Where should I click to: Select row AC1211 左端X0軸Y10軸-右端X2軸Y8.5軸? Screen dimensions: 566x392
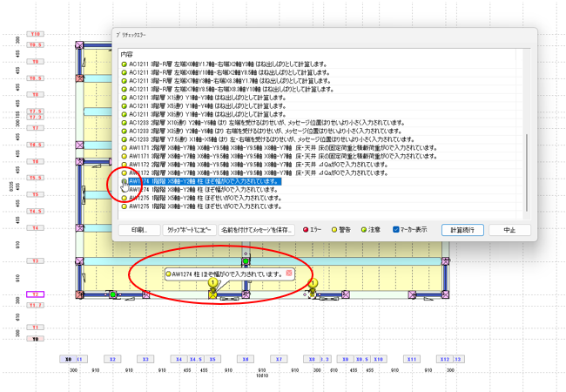pos(229,72)
